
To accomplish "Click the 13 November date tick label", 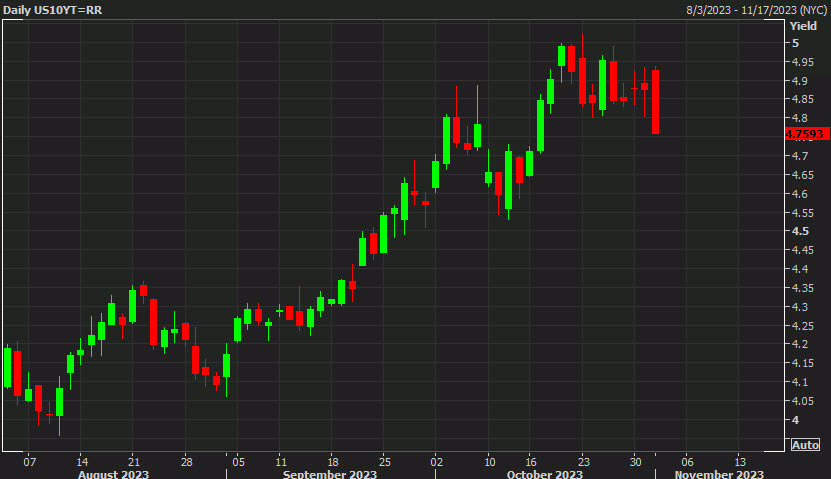I will click(x=740, y=462).
